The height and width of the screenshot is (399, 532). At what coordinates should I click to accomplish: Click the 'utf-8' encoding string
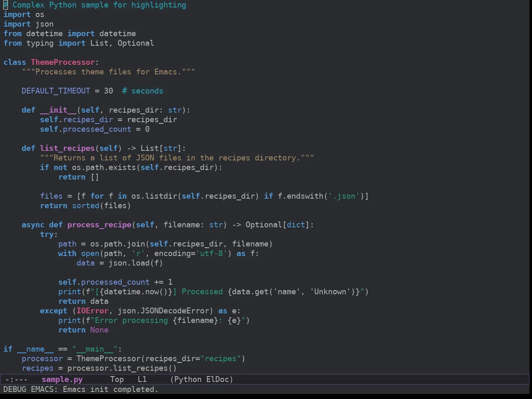click(x=211, y=254)
